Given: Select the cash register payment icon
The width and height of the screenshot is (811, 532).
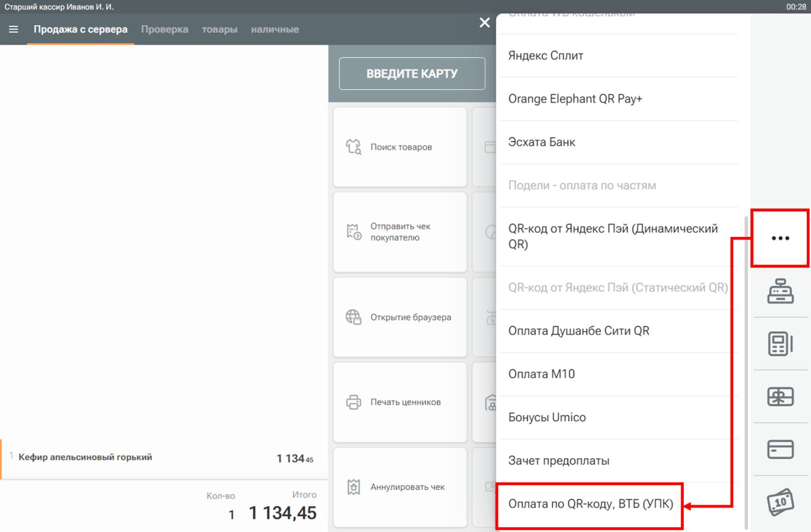Looking at the screenshot, I should (x=780, y=291).
